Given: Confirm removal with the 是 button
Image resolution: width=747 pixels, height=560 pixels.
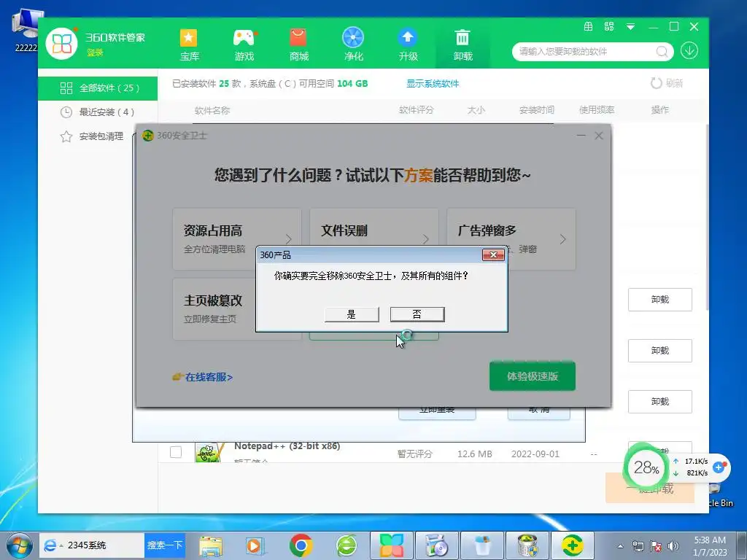Looking at the screenshot, I should (352, 314).
